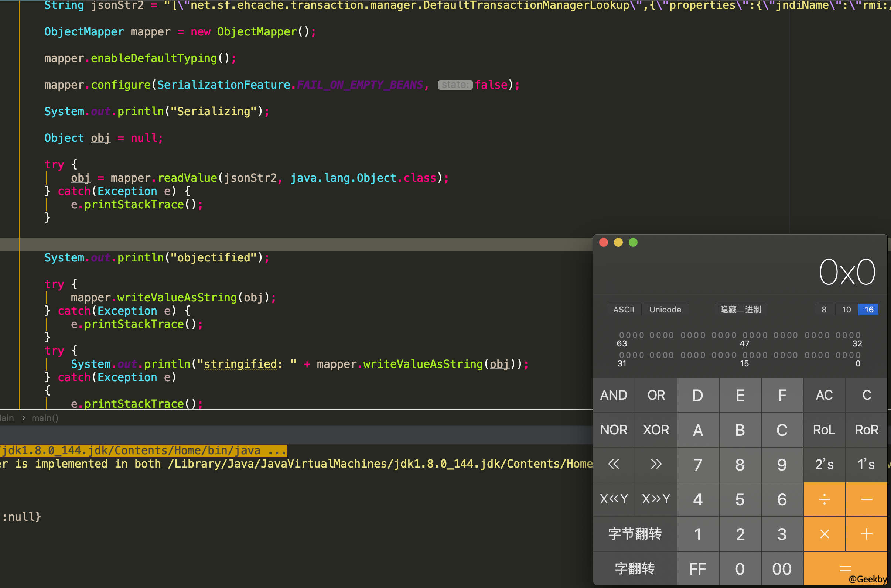This screenshot has width=891, height=588.
Task: Click the division operator key
Action: pyautogui.click(x=824, y=499)
